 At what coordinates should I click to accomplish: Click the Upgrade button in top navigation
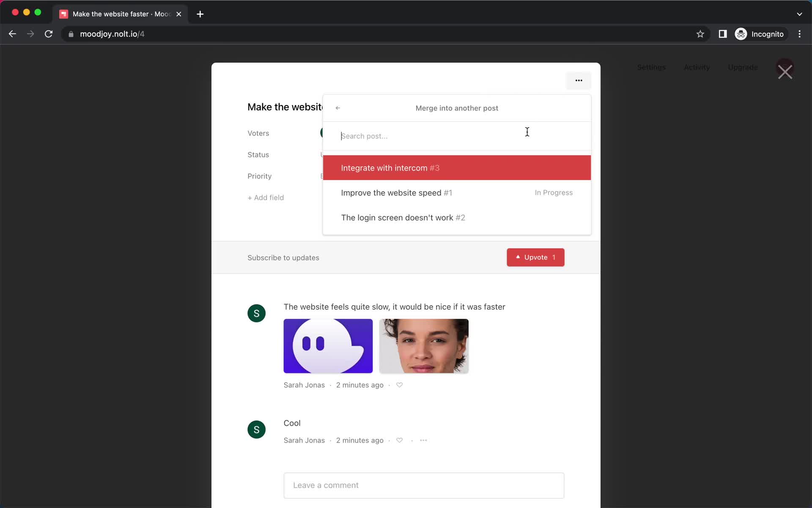tap(743, 67)
